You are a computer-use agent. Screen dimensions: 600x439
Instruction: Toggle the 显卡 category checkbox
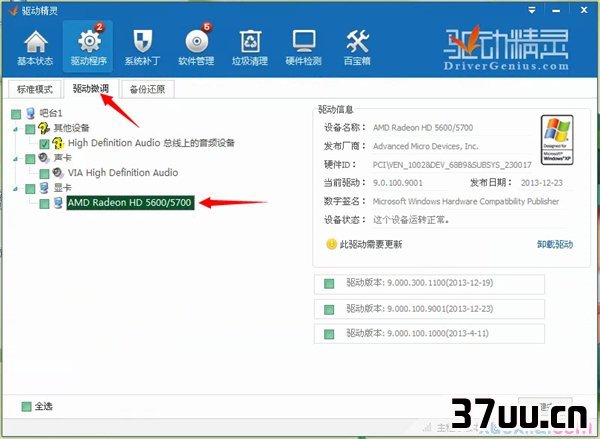tap(30, 189)
